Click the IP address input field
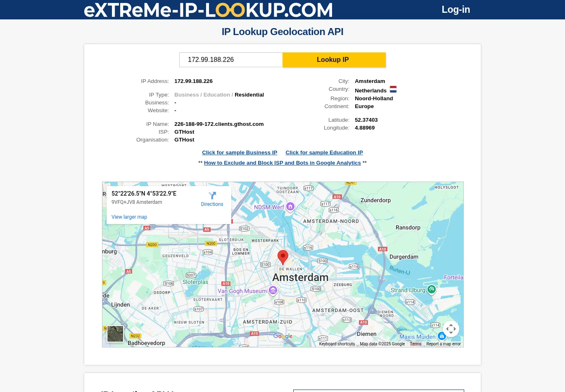565x392 pixels. [231, 60]
